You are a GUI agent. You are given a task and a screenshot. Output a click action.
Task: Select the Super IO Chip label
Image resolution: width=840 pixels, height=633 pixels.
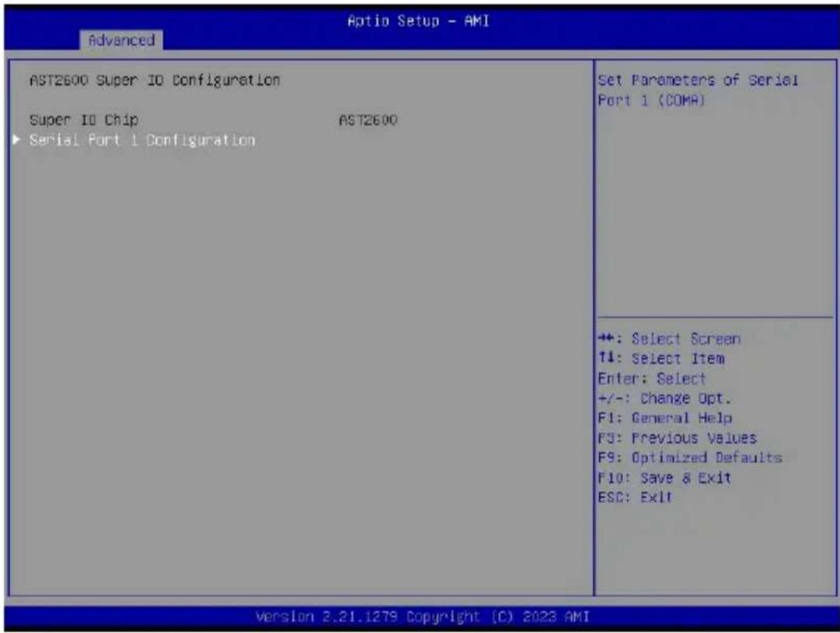(x=84, y=120)
